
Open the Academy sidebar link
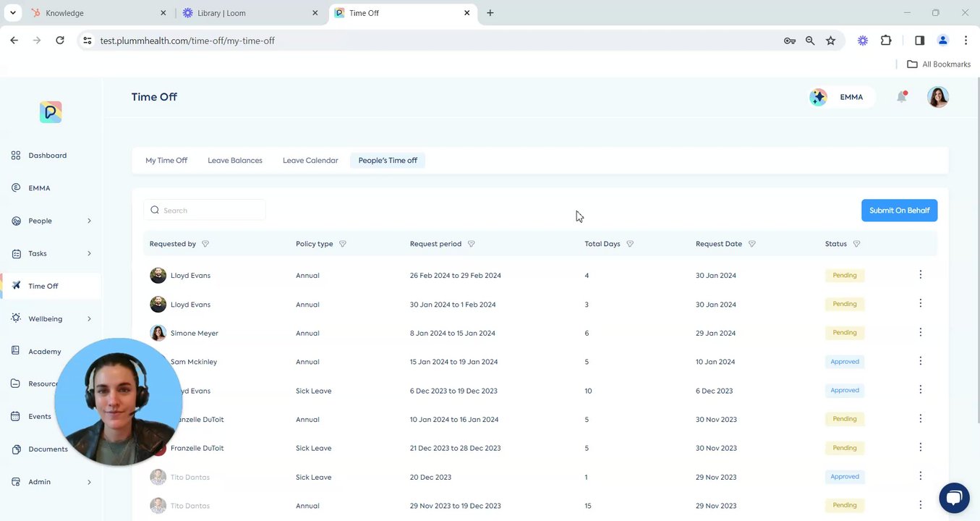tap(44, 352)
